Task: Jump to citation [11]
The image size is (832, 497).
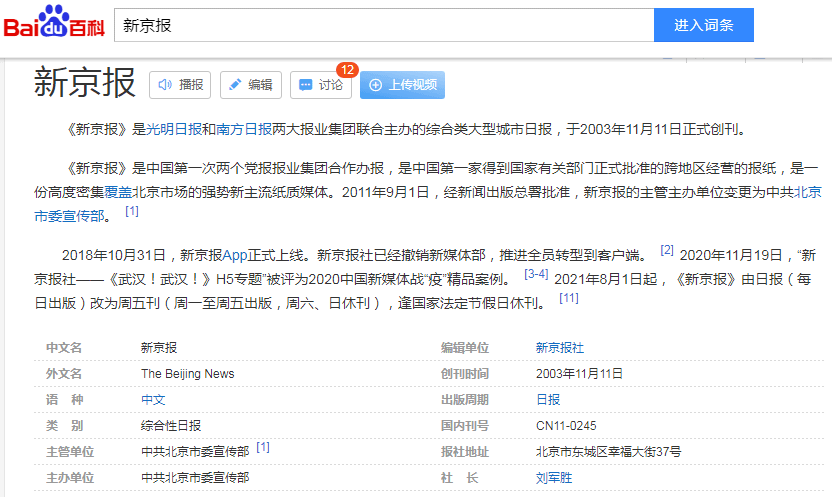Action: [569, 298]
